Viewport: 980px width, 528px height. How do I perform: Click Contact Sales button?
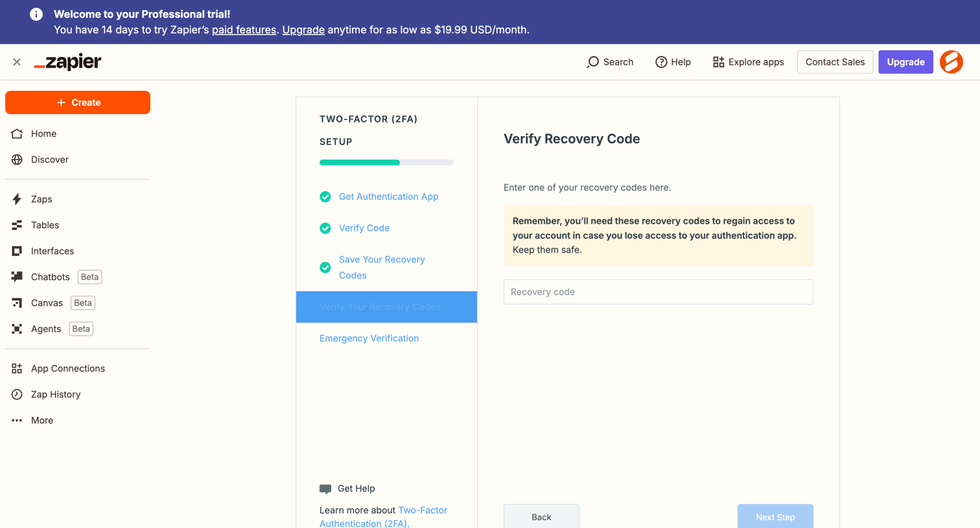pos(835,62)
